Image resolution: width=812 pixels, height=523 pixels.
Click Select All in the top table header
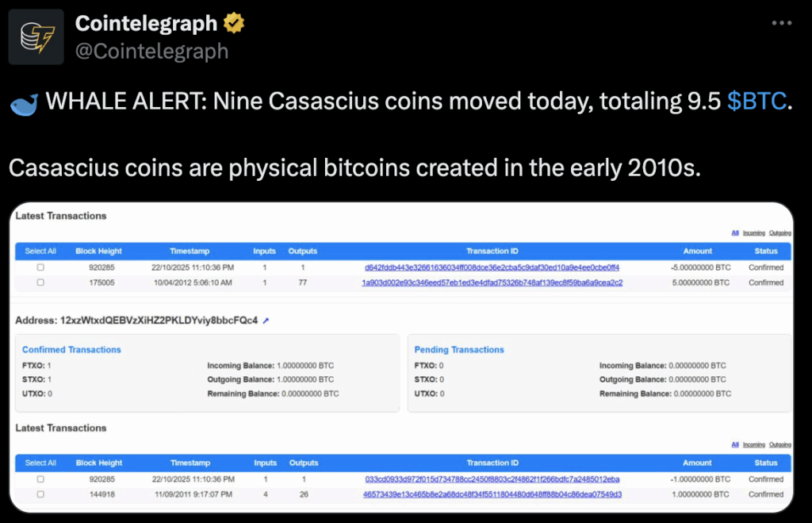coord(40,251)
